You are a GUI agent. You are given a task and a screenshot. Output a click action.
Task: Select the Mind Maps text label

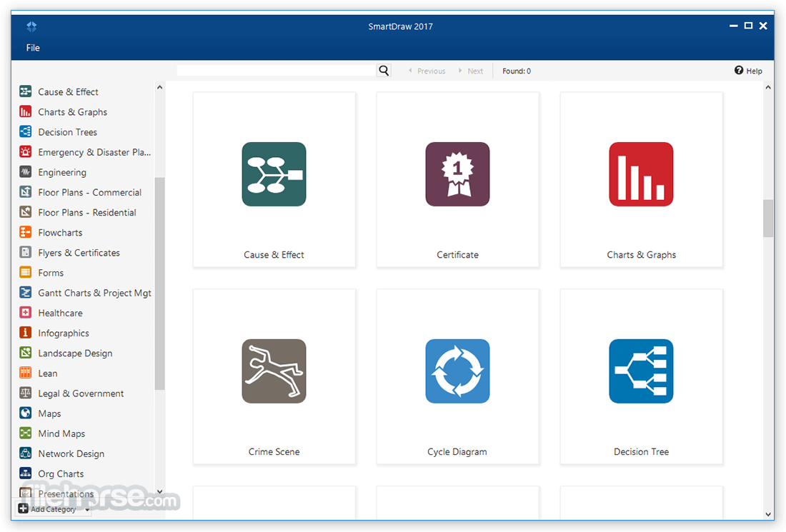[x=61, y=433]
